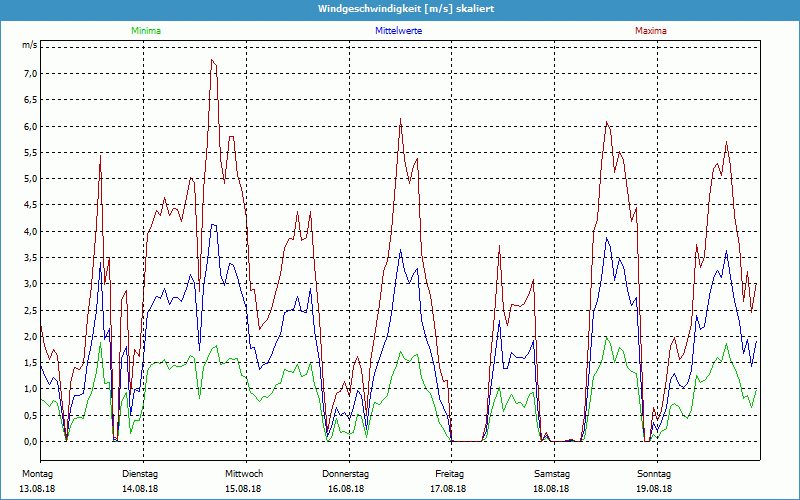This screenshot has width=800, height=500.
Task: Select the blue Mittelwerte legend label
Action: (398, 31)
